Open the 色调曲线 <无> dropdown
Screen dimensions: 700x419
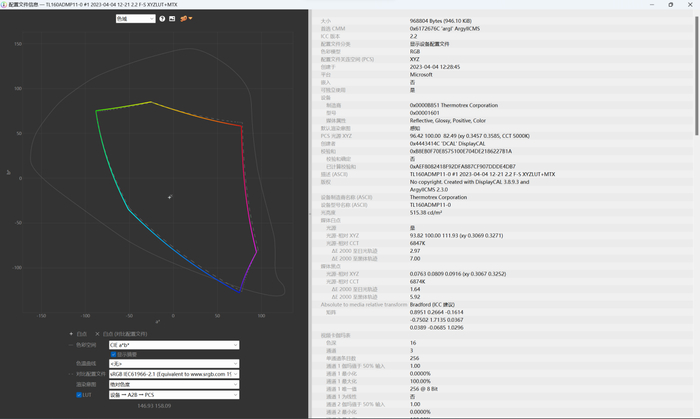pos(173,363)
